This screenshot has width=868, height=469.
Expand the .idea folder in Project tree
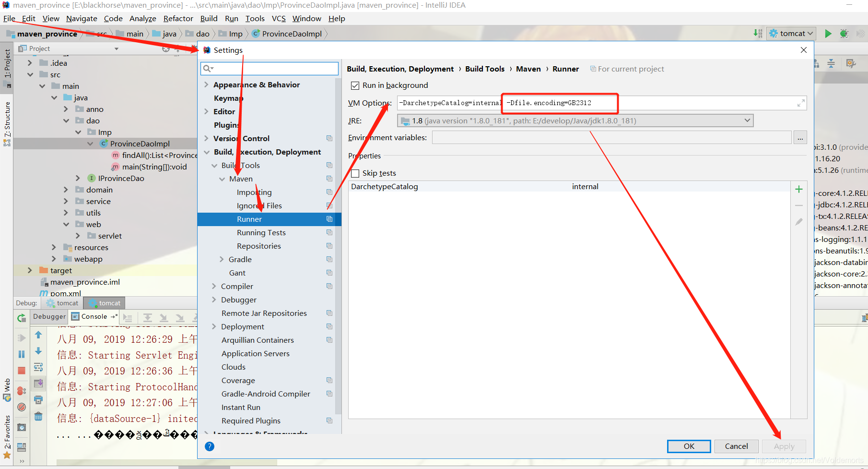click(x=30, y=63)
